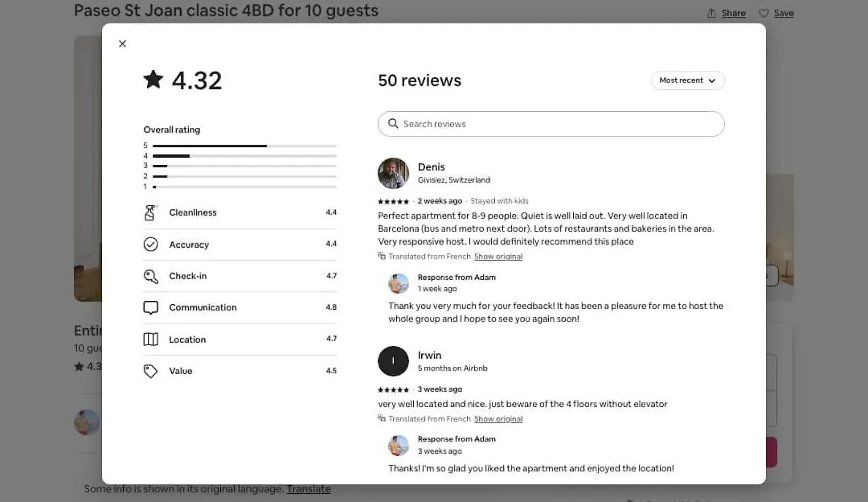Click the Location map icon
868x502 pixels.
150,339
